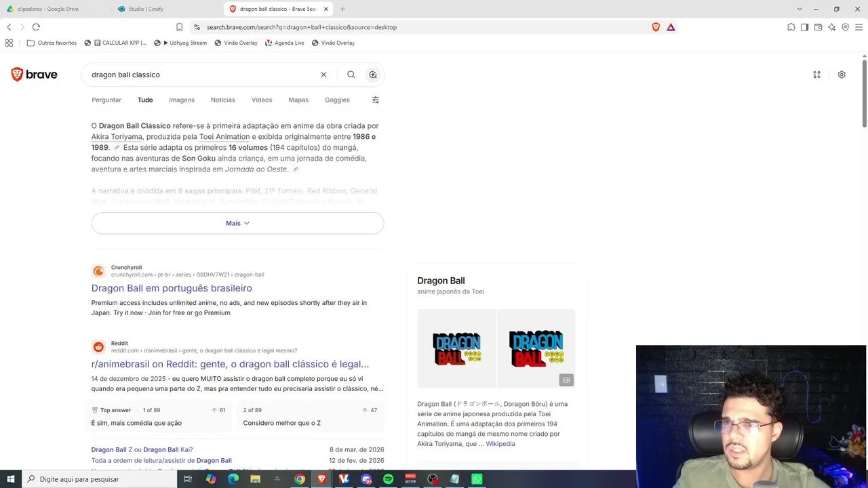Viewport: 868px width, 488px height.
Task: Open the image gallery icon on Dragon Ball card
Action: tap(566, 380)
